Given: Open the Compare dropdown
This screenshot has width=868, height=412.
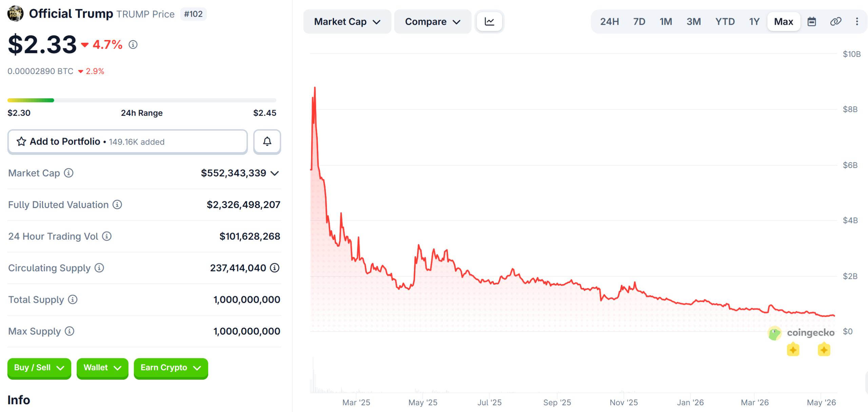Looking at the screenshot, I should pyautogui.click(x=433, y=22).
